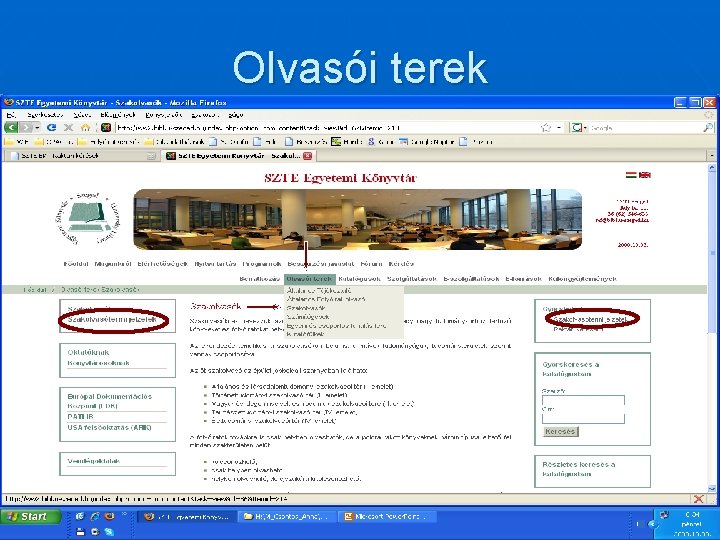
Task: Select the highlighted Olvasói terek menu item
Action: click(x=309, y=279)
